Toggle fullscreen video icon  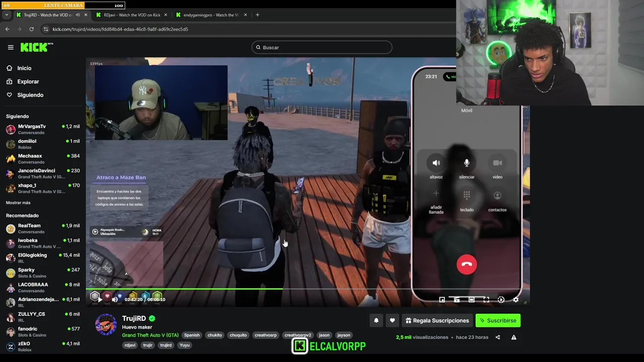click(486, 300)
